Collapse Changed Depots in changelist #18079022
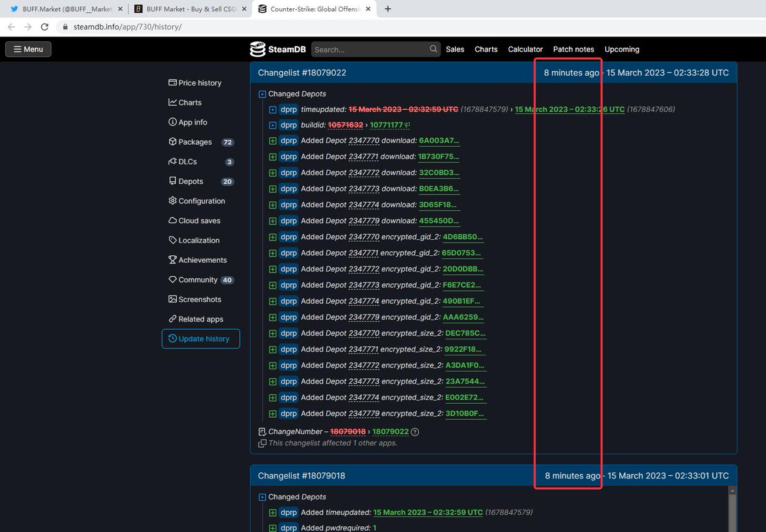766x532 pixels. coord(262,94)
